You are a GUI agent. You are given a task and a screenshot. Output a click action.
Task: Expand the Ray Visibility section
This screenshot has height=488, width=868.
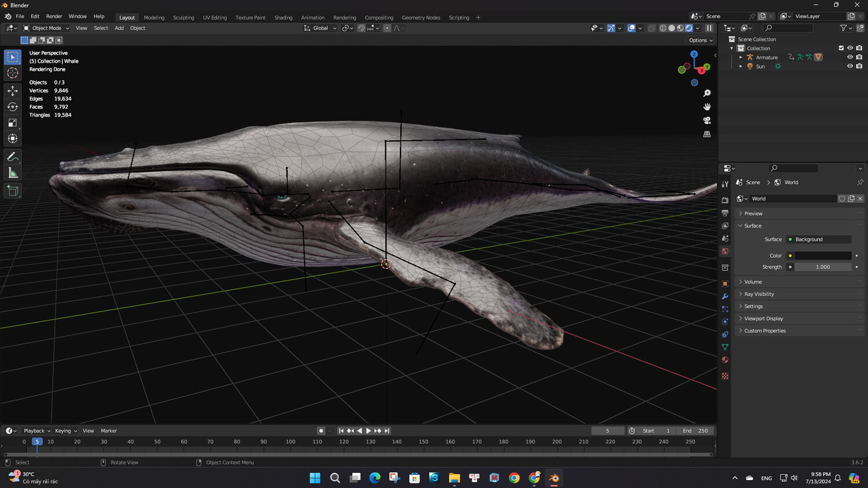(x=759, y=294)
